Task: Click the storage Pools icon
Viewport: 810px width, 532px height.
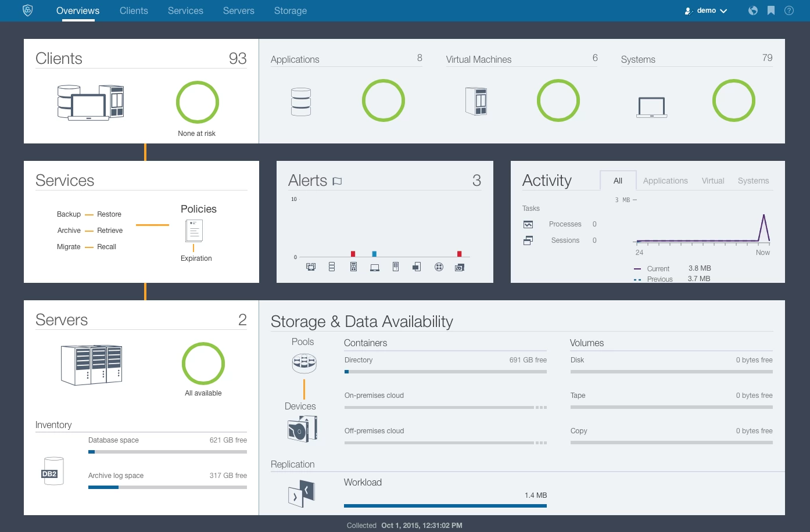Action: 304,364
